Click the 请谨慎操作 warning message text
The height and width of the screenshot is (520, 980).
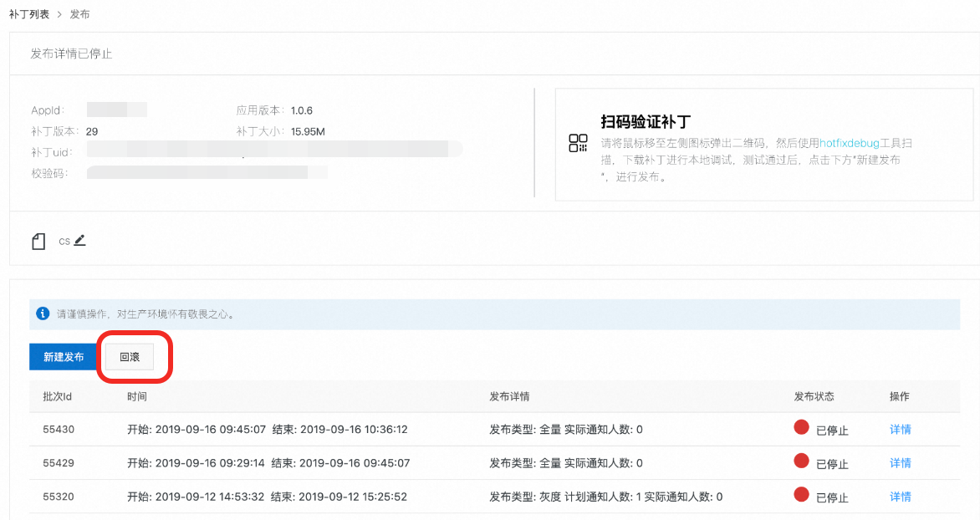[x=147, y=314]
